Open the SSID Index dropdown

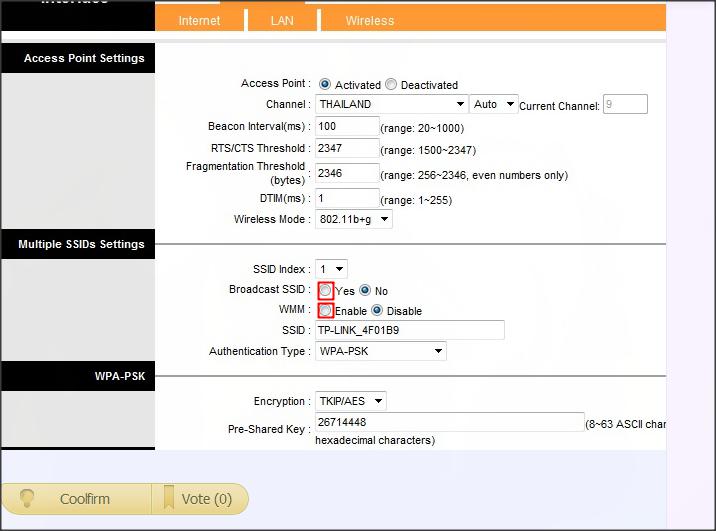pos(331,269)
